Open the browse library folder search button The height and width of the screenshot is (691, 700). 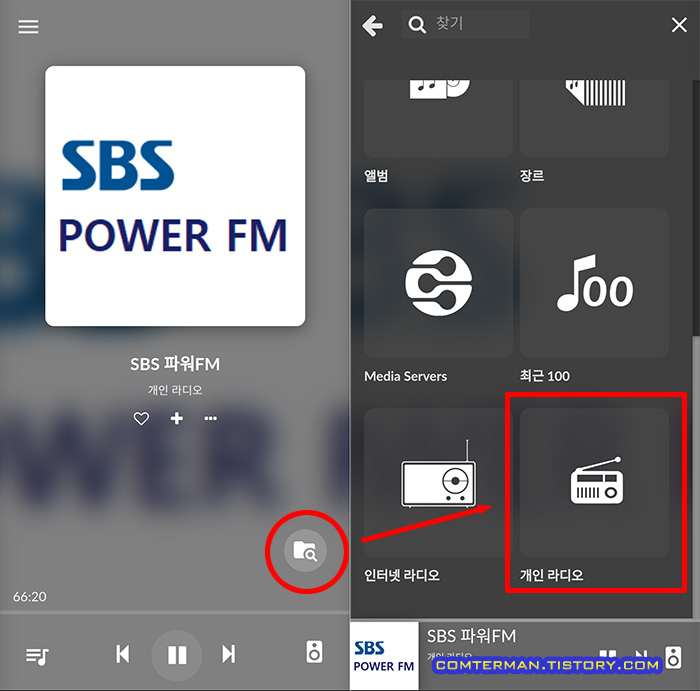(x=305, y=550)
